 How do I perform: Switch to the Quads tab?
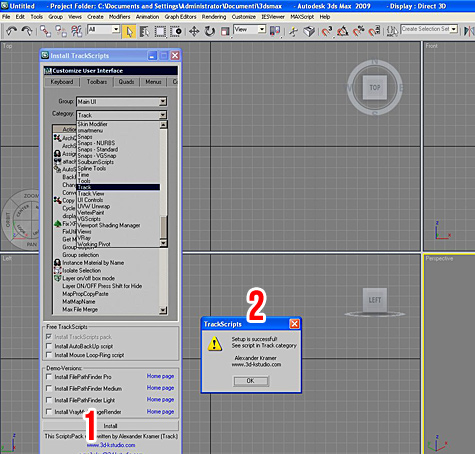[x=126, y=82]
